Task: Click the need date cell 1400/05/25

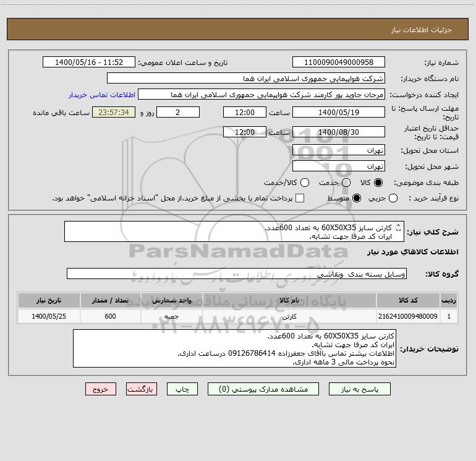Action: pyautogui.click(x=49, y=316)
